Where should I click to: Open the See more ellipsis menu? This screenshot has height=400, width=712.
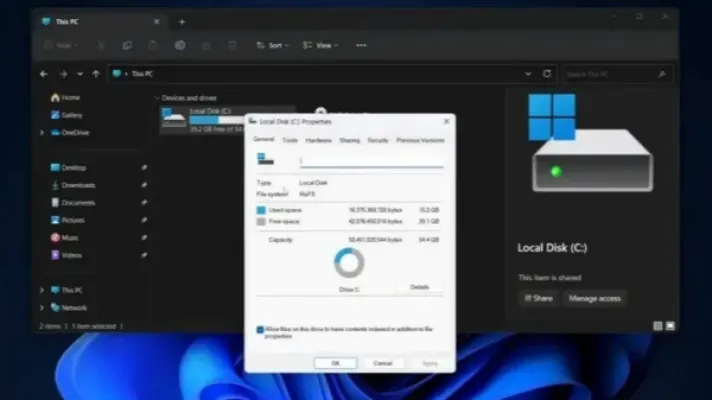(x=361, y=45)
